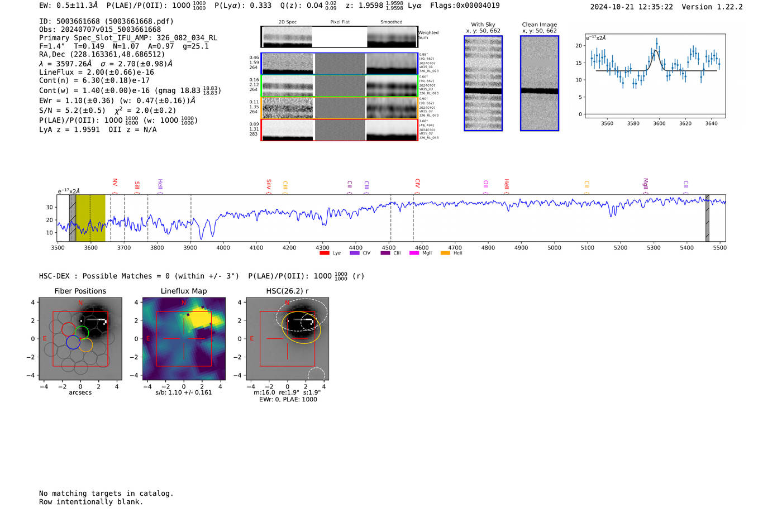Click the ID: 5003661668 text line
This screenshot has width=782, height=532.
[x=106, y=21]
